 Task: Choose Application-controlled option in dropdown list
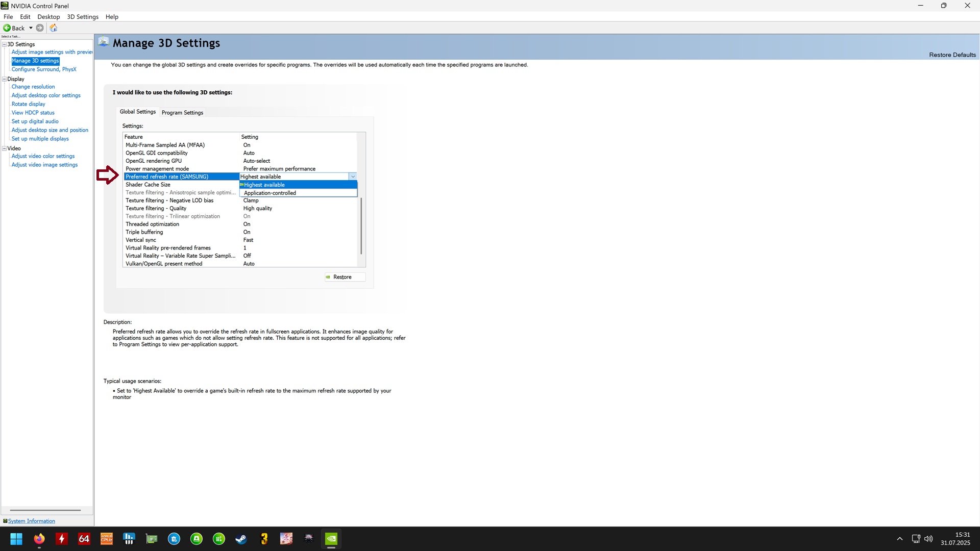click(x=270, y=193)
